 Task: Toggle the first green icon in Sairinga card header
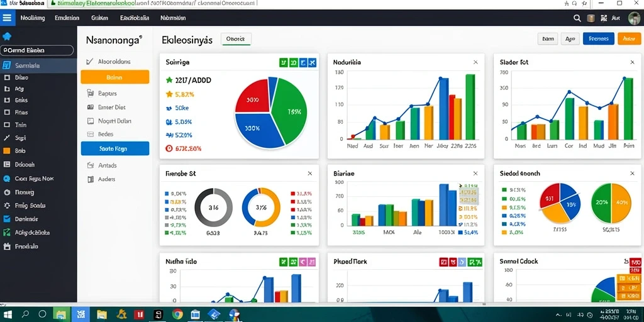284,62
